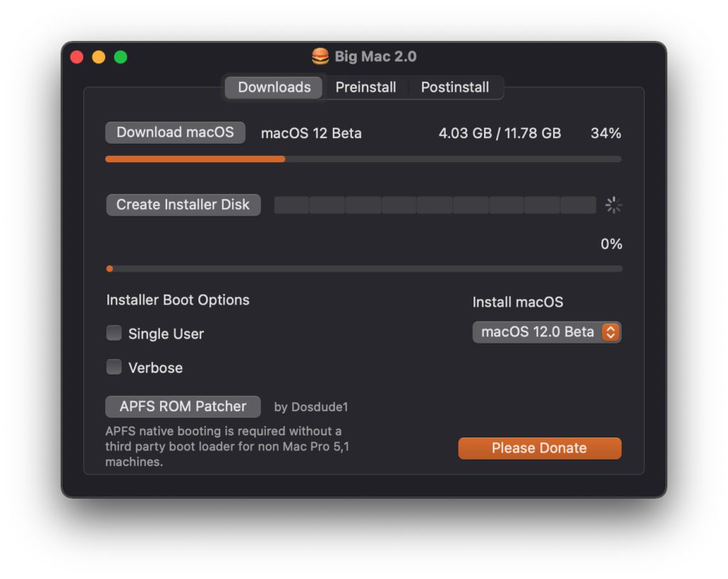
Task: Click the installer disk creation progress bar
Action: 363,269
